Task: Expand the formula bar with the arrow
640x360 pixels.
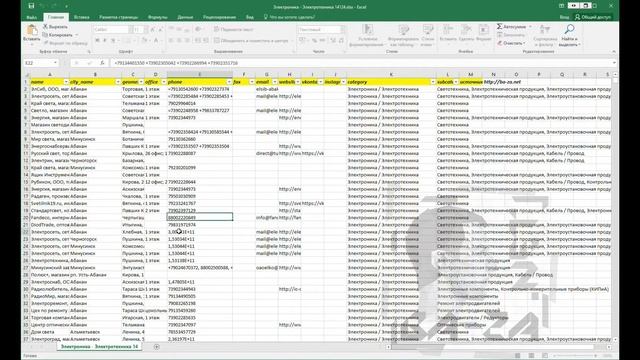Action: (x=614, y=63)
